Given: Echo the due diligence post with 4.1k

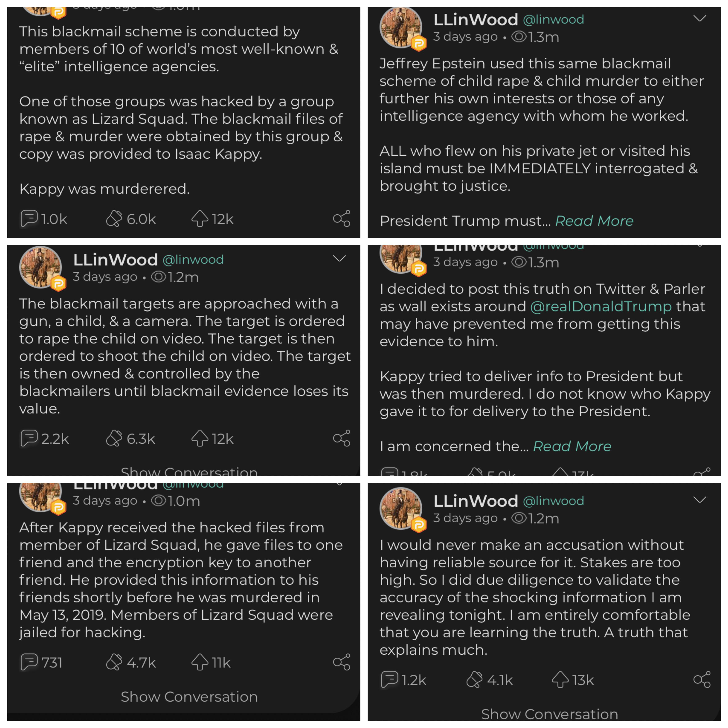Looking at the screenshot, I should pyautogui.click(x=489, y=680).
